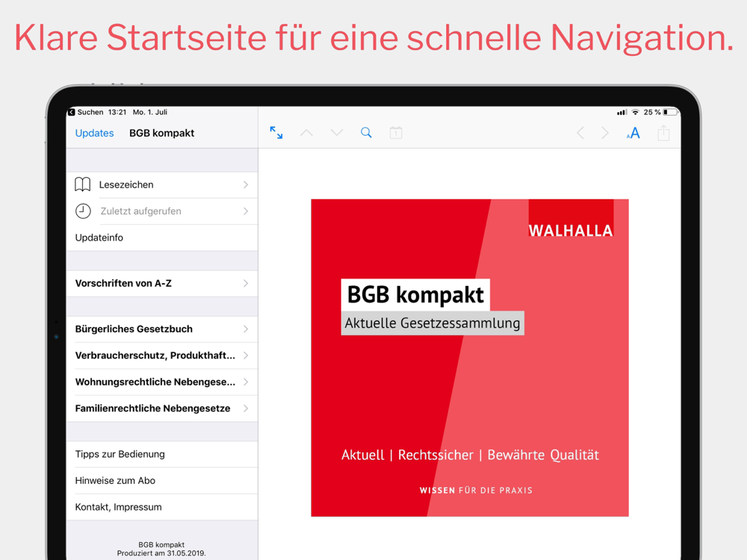Go to Updates in the navigation bar

(x=94, y=133)
